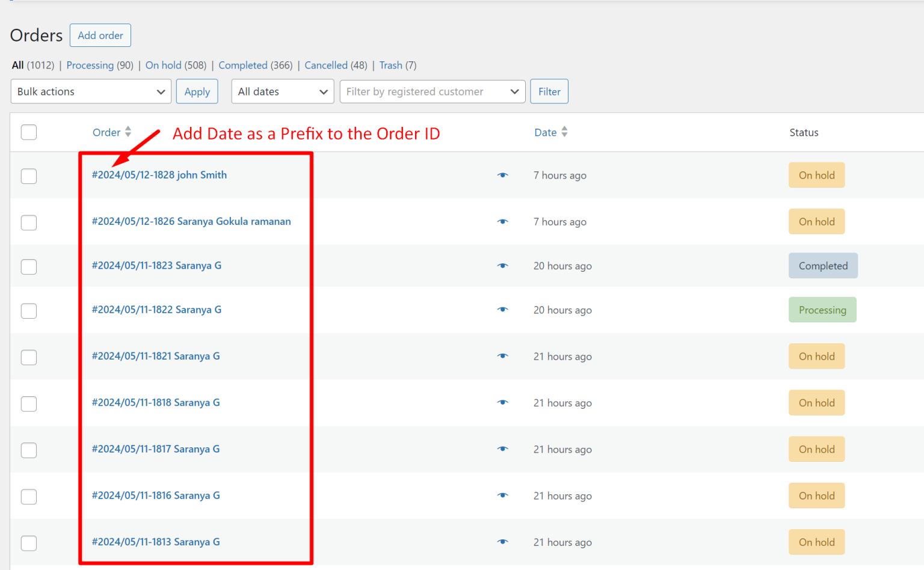
Task: Sort the list by Date
Action: [545, 132]
